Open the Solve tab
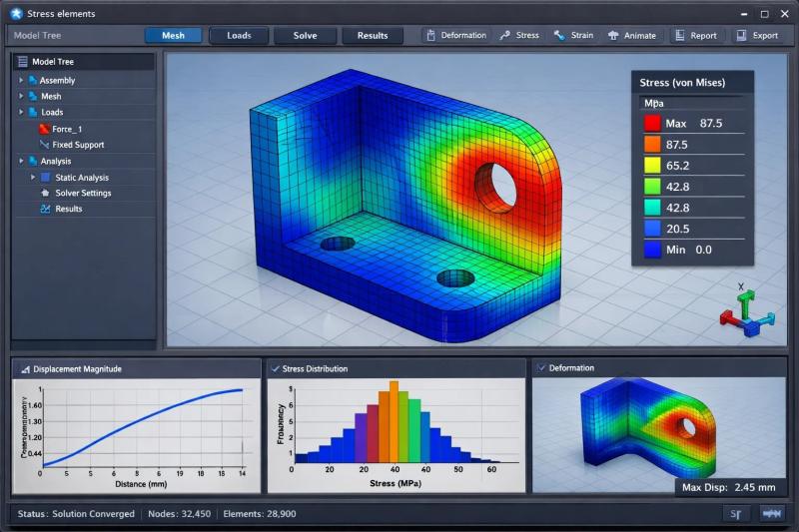The width and height of the screenshot is (799, 532). (306, 36)
